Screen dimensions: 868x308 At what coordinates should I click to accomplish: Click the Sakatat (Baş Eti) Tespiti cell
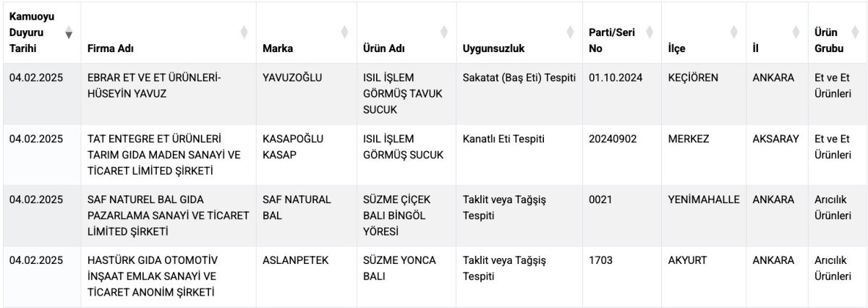[519, 77]
